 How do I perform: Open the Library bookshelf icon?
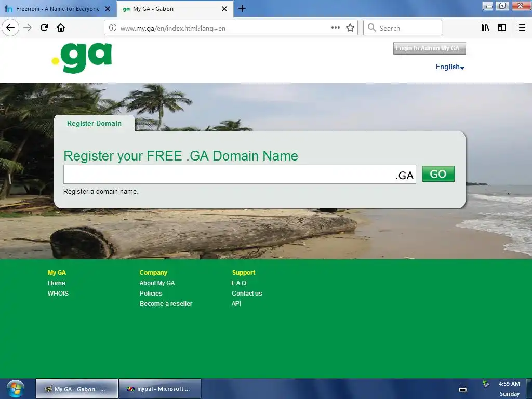485,28
